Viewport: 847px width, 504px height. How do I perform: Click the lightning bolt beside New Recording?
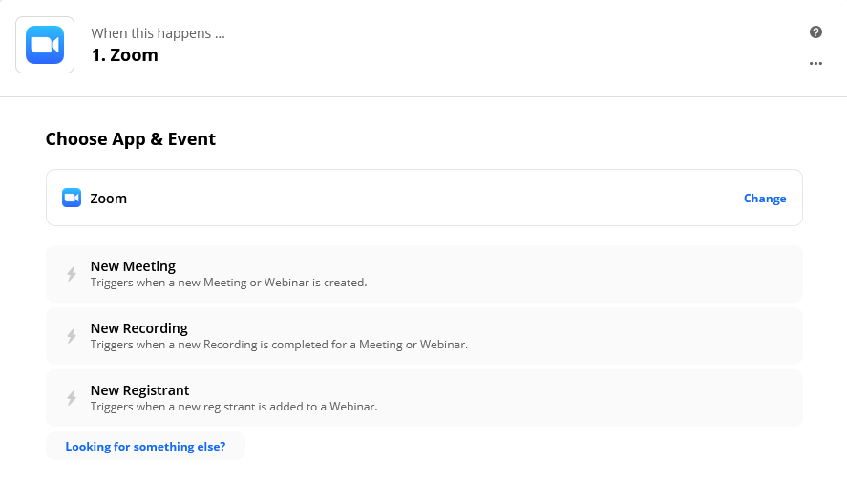[72, 336]
